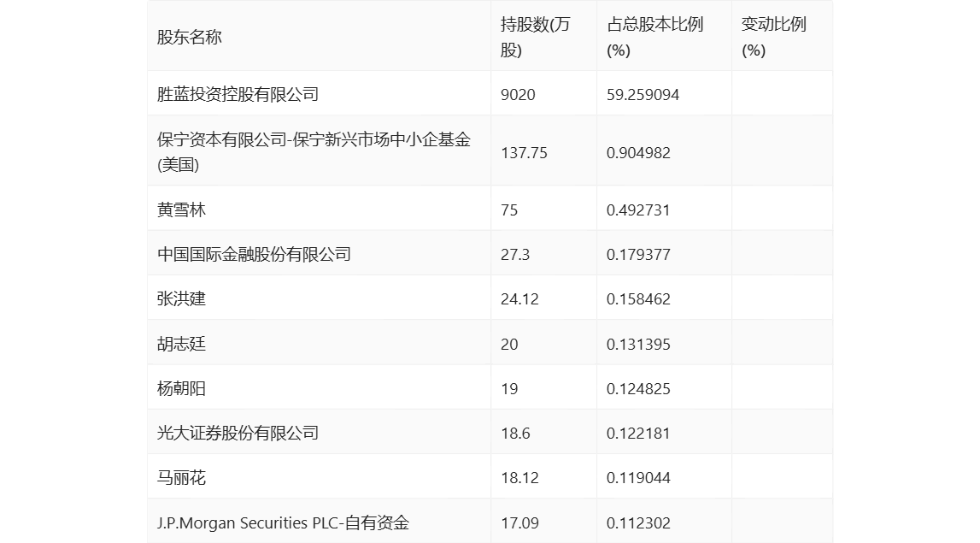Select shareholder 张洪建

click(x=182, y=299)
